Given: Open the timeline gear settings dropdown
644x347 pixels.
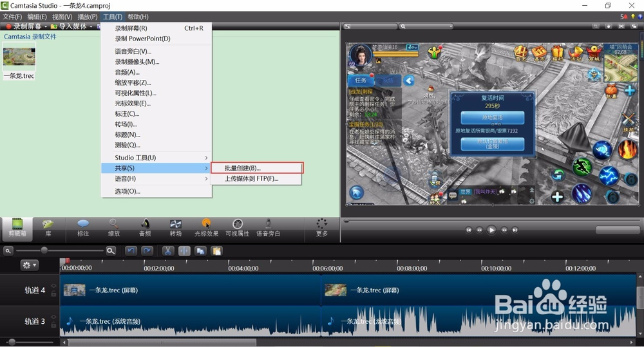Looking at the screenshot, I should [29, 265].
